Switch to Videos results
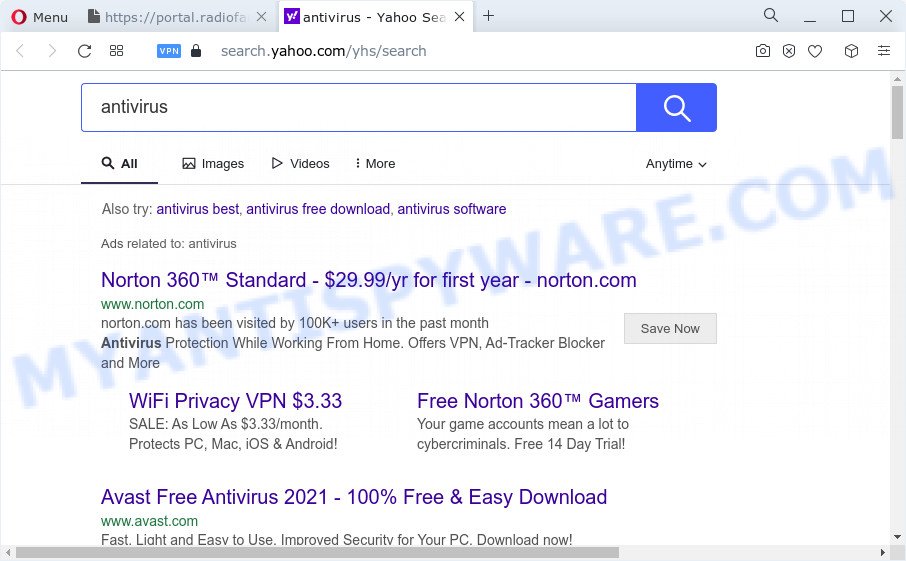The height and width of the screenshot is (561, 906). point(300,164)
